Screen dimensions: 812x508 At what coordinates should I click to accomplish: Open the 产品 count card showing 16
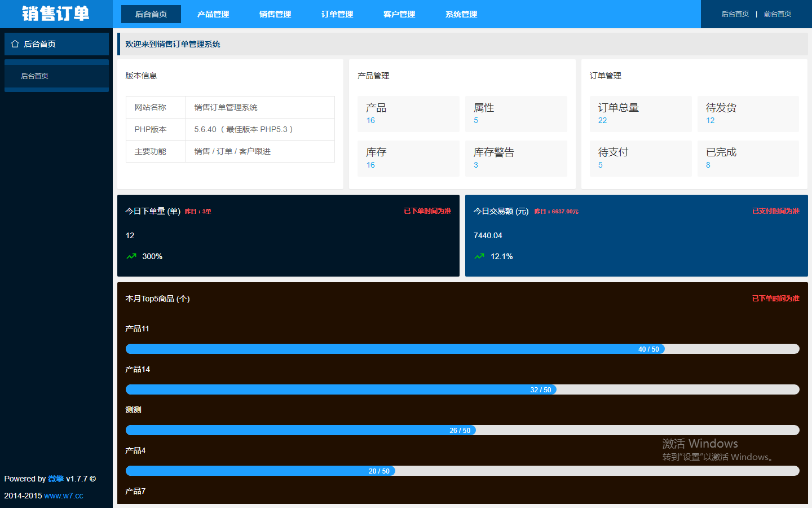(408, 113)
